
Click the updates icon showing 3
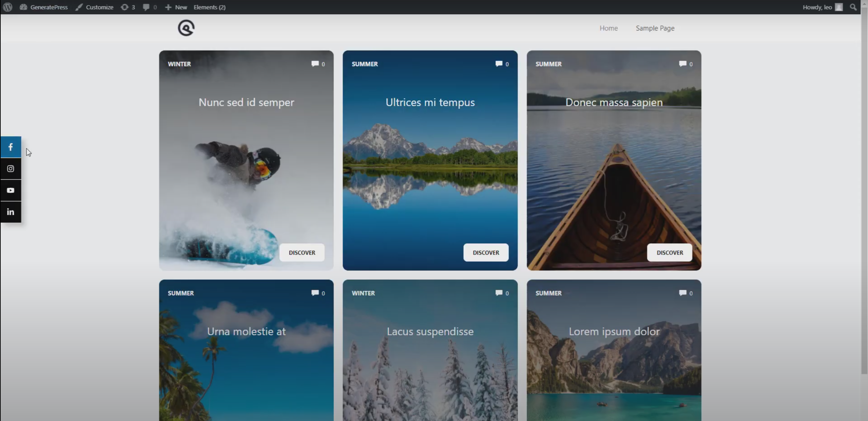coord(128,7)
